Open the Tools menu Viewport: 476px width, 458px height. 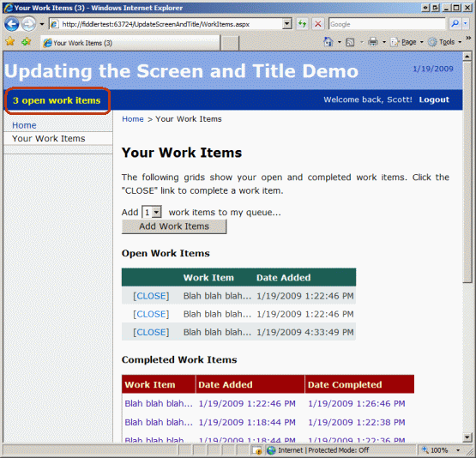point(445,42)
